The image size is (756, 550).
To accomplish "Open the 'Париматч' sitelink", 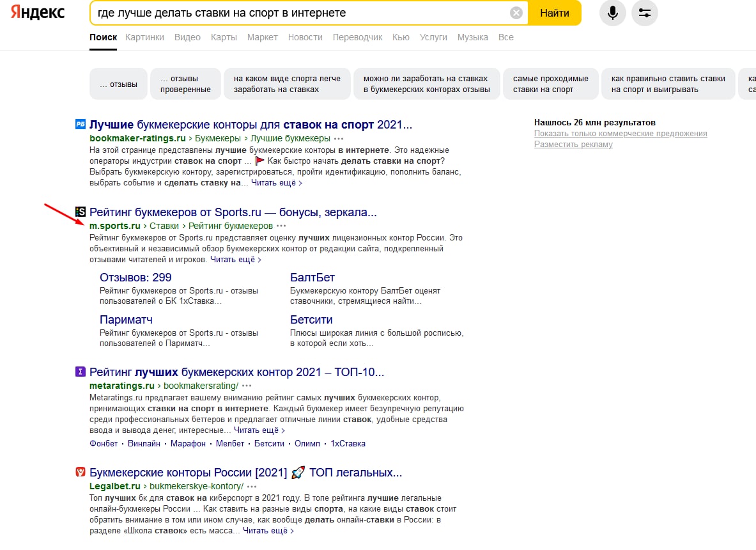I will [127, 319].
